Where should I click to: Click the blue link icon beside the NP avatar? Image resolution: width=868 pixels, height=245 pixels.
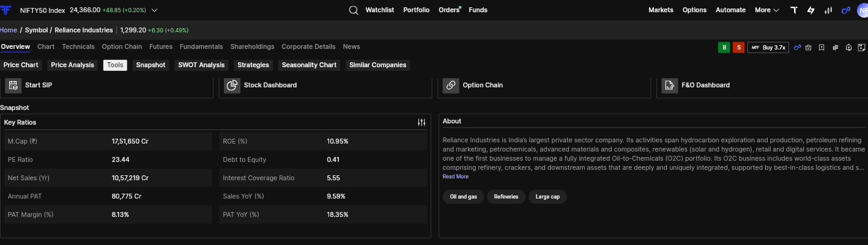coord(846,10)
